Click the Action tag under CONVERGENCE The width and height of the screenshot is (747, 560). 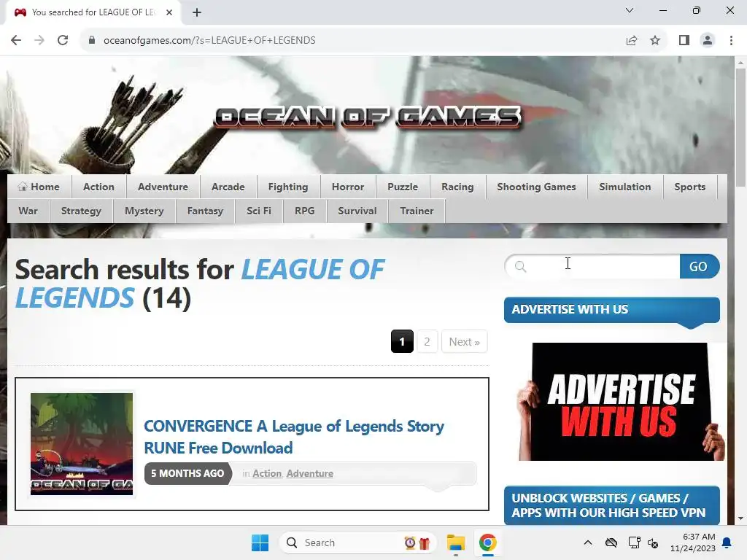267,473
